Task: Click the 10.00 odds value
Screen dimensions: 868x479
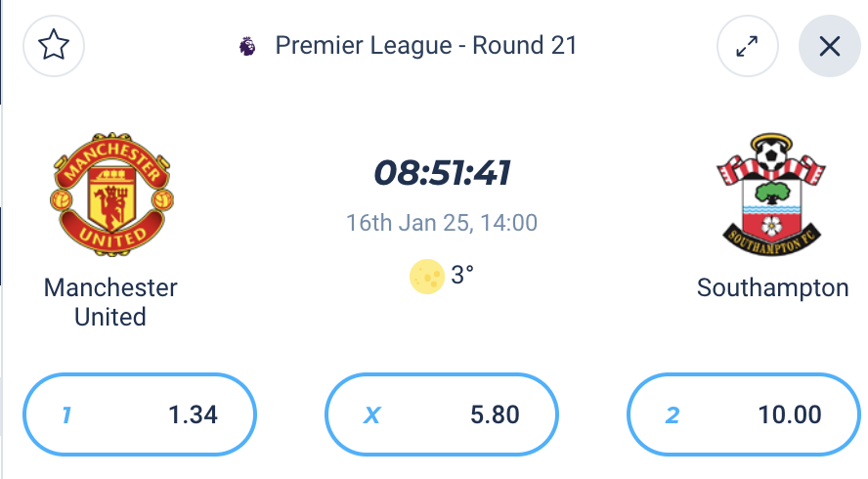Action: [x=790, y=414]
